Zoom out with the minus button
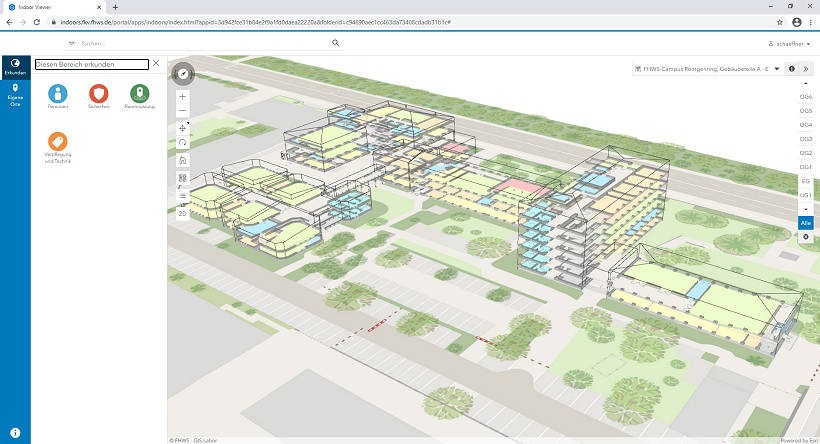This screenshot has width=820, height=444. click(x=183, y=110)
